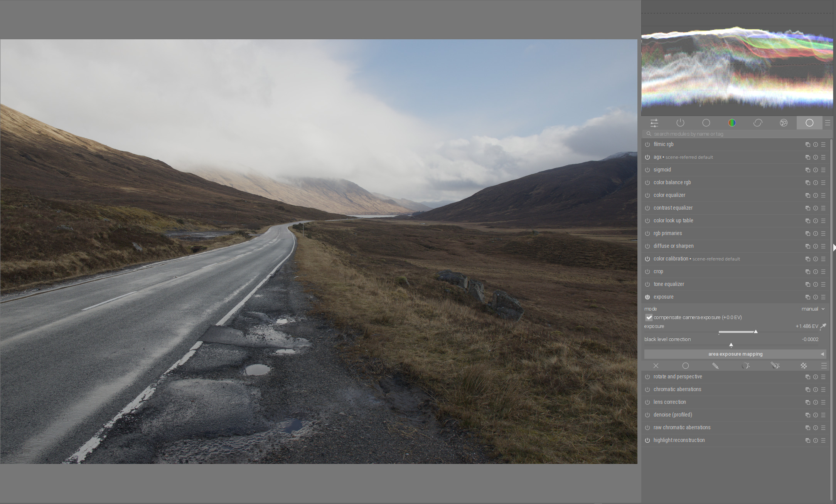This screenshot has height=504, width=836.
Task: Expand the area exposure mapping section
Action: click(x=735, y=354)
